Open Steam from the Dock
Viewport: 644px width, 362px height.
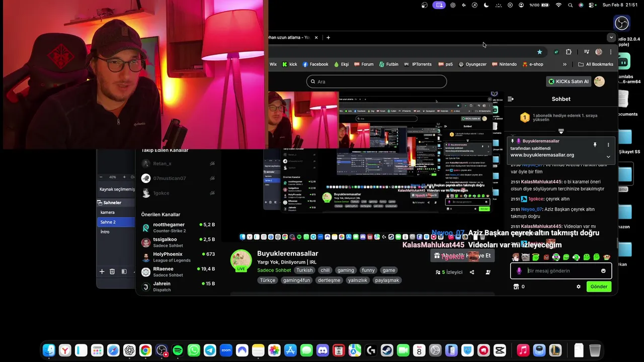tap(387, 350)
